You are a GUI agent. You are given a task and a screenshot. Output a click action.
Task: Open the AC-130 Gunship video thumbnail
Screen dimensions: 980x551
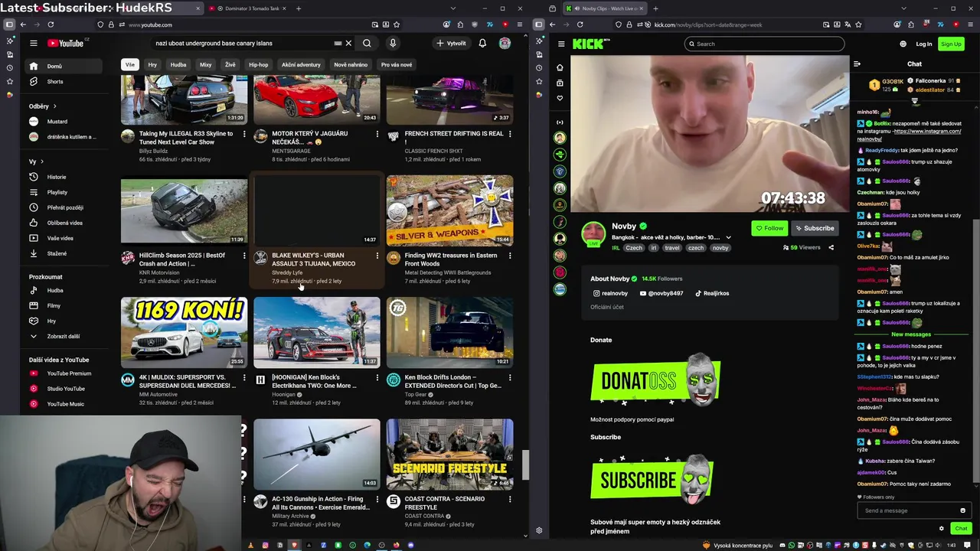[x=317, y=454]
